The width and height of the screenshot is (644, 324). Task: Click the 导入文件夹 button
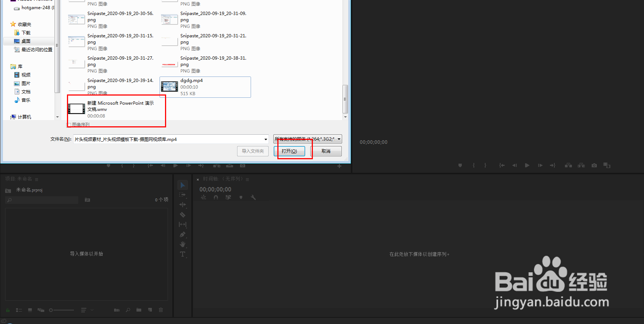(x=253, y=151)
